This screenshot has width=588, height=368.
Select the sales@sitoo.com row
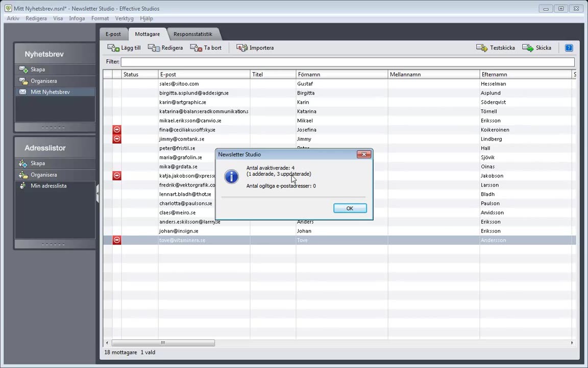[339, 84]
